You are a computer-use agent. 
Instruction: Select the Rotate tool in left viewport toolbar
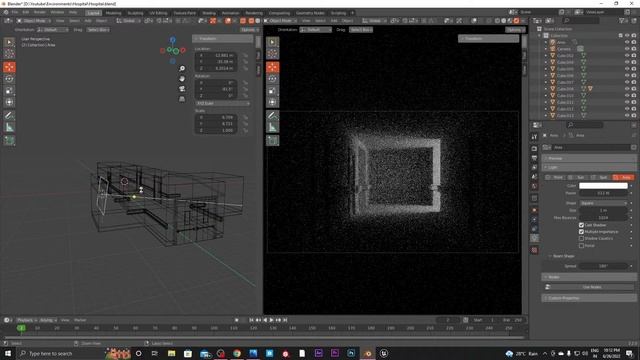(9, 79)
